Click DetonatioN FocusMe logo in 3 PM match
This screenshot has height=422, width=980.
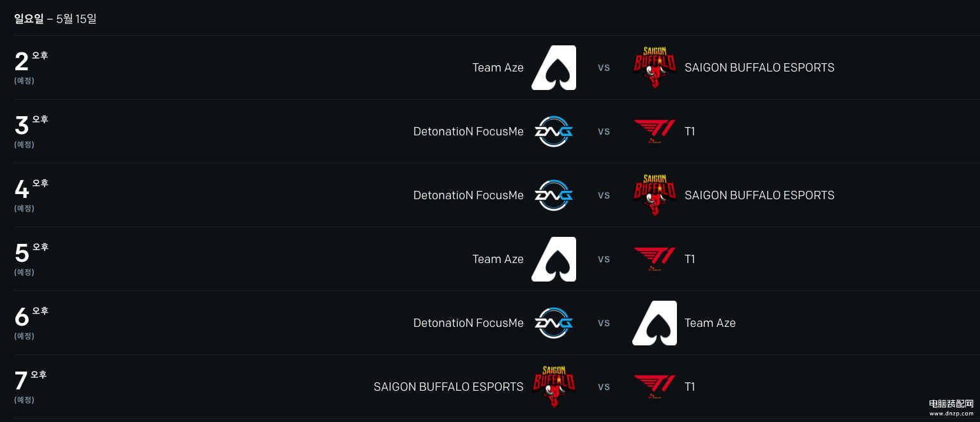click(554, 132)
